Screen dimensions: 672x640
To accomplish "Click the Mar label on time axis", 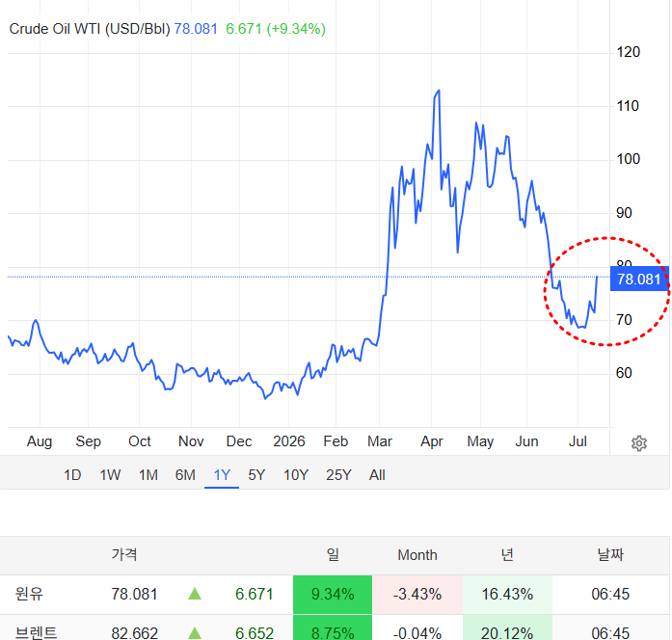I will [x=380, y=441].
